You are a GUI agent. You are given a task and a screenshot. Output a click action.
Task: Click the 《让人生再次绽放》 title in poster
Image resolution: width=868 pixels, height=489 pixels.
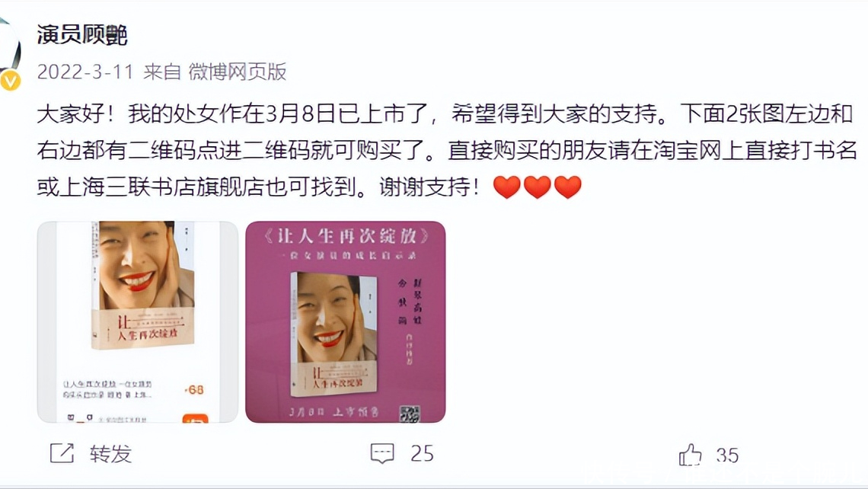click(x=346, y=236)
